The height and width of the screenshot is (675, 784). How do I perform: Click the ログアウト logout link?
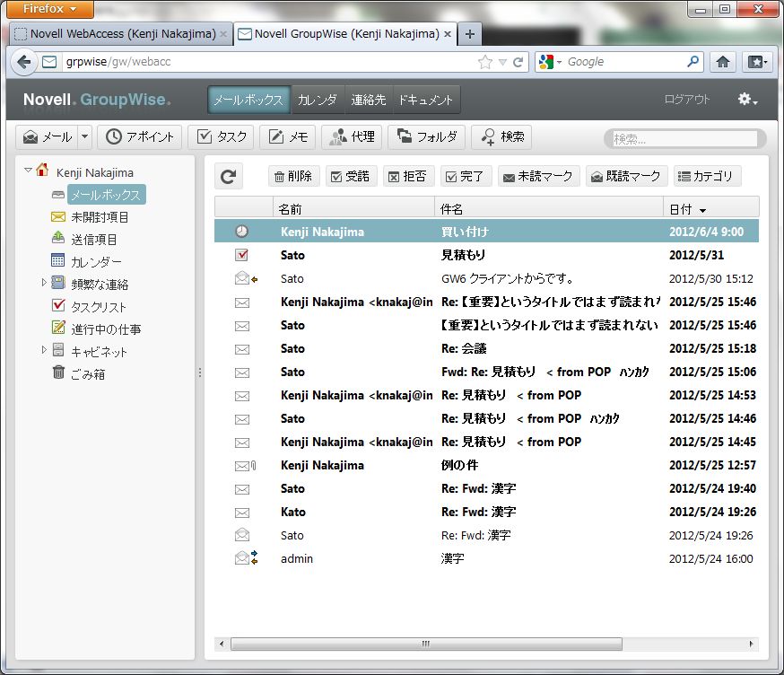pyautogui.click(x=686, y=99)
